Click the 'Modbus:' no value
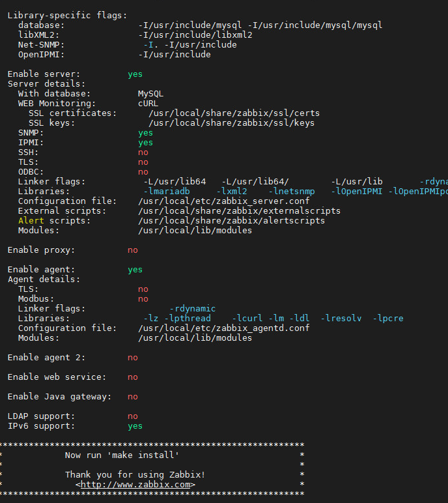The image size is (448, 503). point(143,299)
